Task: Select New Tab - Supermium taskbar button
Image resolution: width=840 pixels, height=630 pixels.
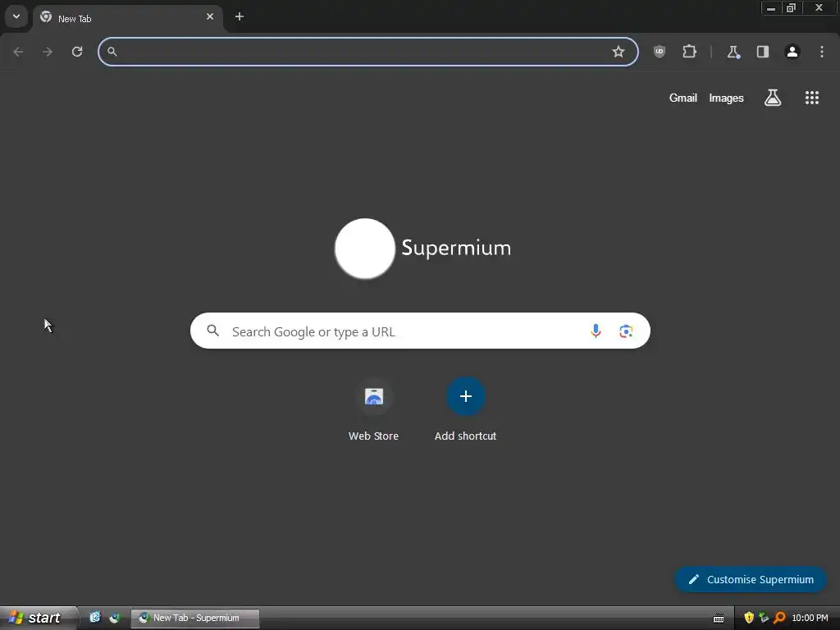Action: tap(195, 619)
